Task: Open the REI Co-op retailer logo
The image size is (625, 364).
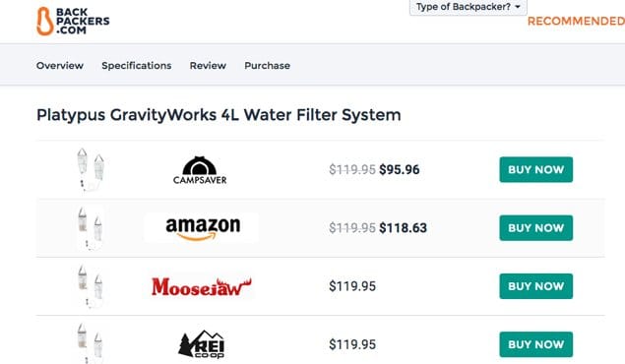Action: [202, 344]
